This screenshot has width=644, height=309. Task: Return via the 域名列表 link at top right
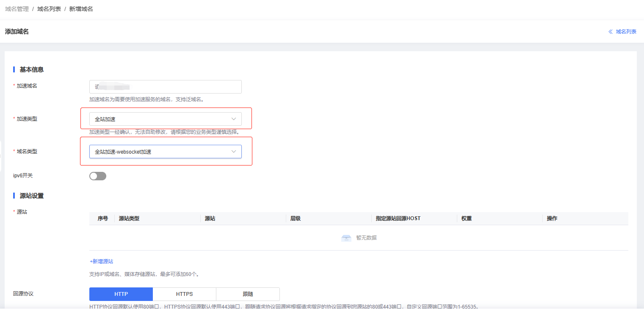tap(626, 32)
